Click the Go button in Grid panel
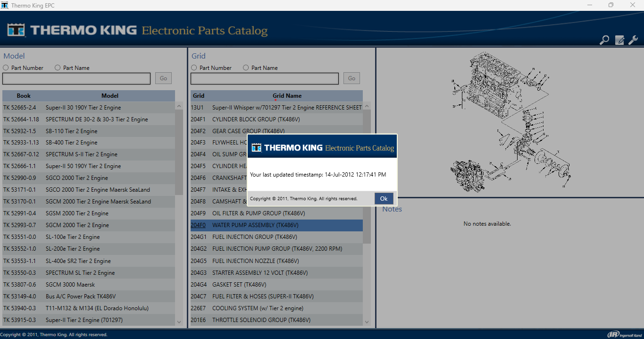The image size is (644, 339). point(351,78)
